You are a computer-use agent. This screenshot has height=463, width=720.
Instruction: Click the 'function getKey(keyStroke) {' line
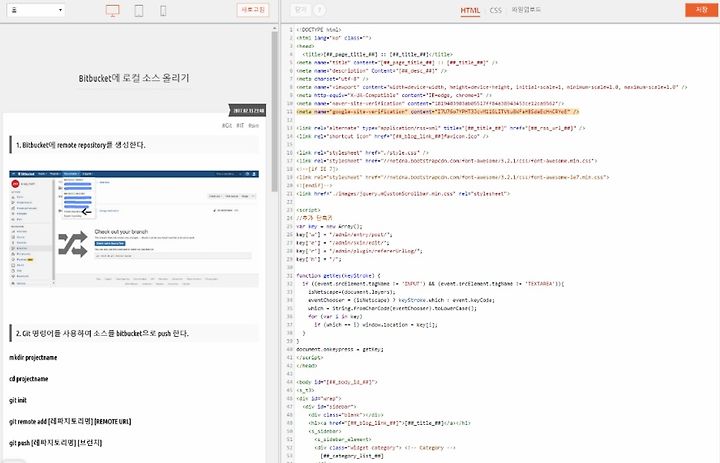tap(338, 276)
